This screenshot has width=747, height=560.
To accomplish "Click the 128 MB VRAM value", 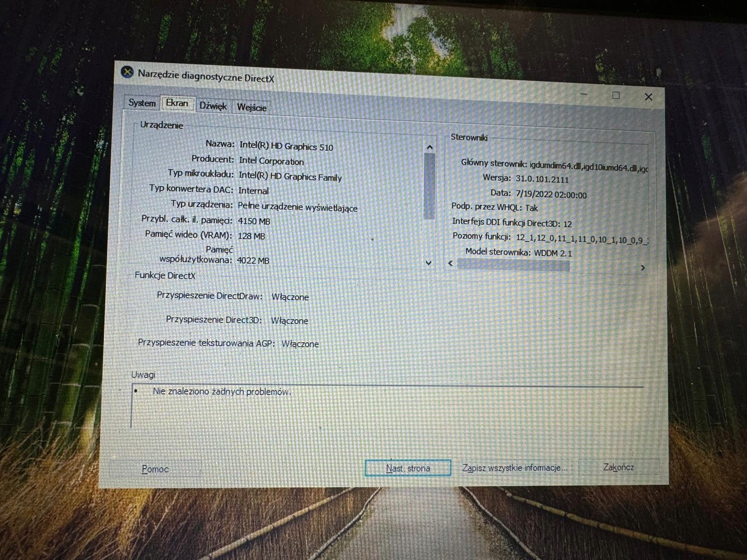I will pos(251,236).
